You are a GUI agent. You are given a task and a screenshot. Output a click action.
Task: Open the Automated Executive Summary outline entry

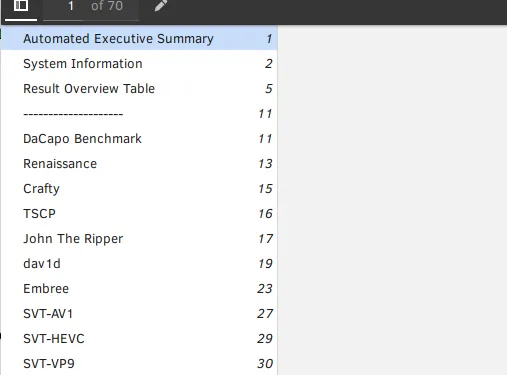tap(139, 39)
